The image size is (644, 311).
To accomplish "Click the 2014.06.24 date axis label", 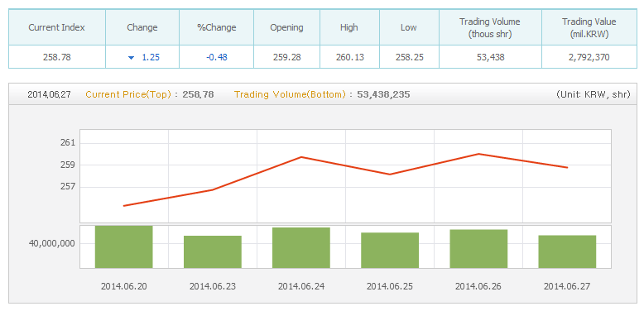I will click(301, 286).
